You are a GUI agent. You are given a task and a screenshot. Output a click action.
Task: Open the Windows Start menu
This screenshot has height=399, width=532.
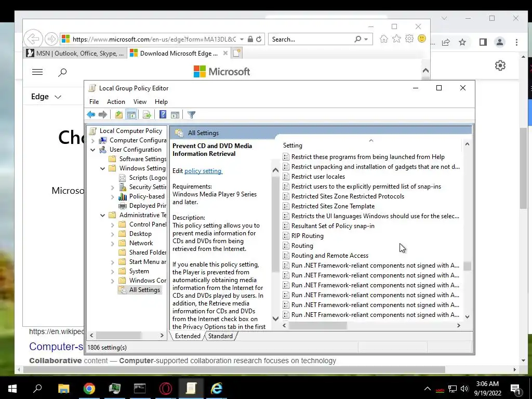tap(12, 388)
